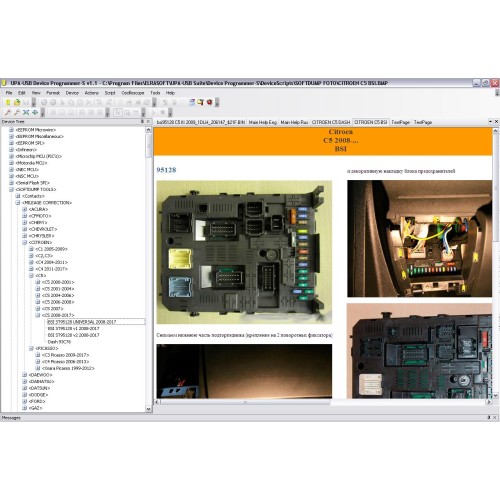Close the Messages panel
The image size is (500, 500).
coord(495,417)
